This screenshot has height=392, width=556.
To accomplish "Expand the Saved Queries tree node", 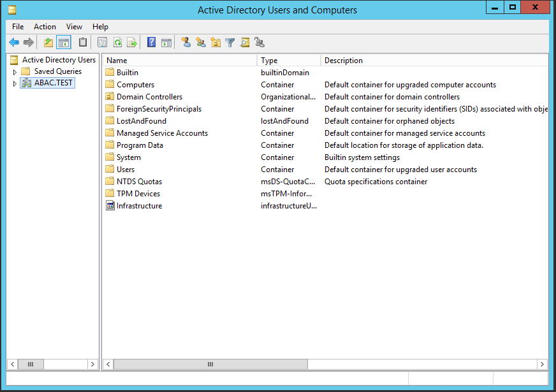I will 15,72.
